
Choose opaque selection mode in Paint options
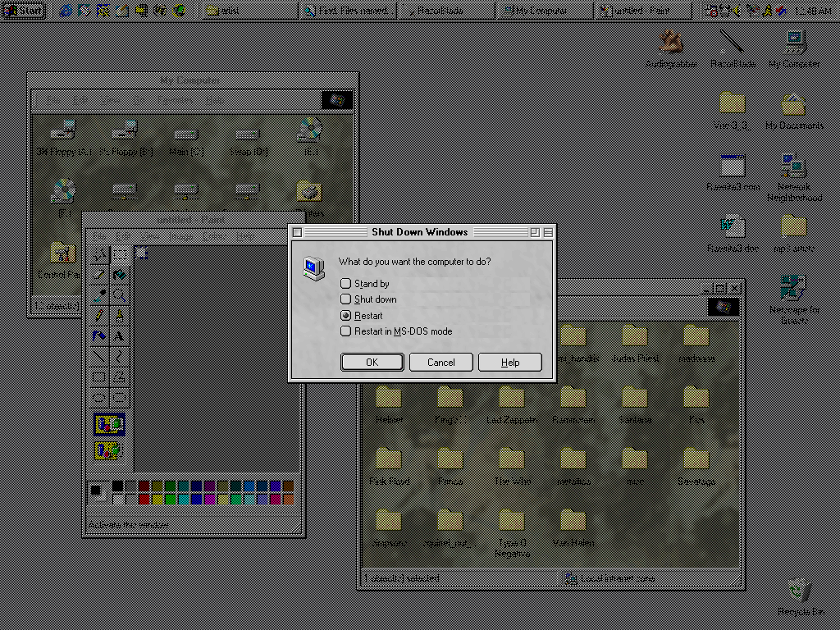click(x=109, y=424)
